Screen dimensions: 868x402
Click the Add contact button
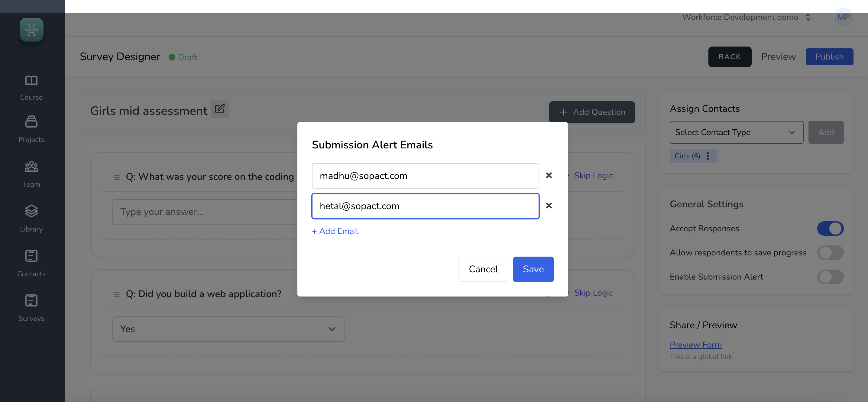click(x=826, y=132)
